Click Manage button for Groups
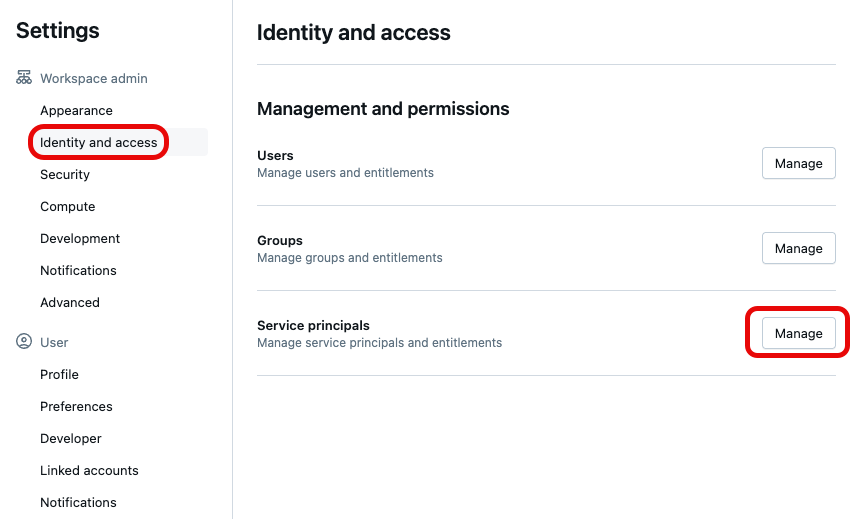This screenshot has height=519, width=853. click(x=798, y=248)
